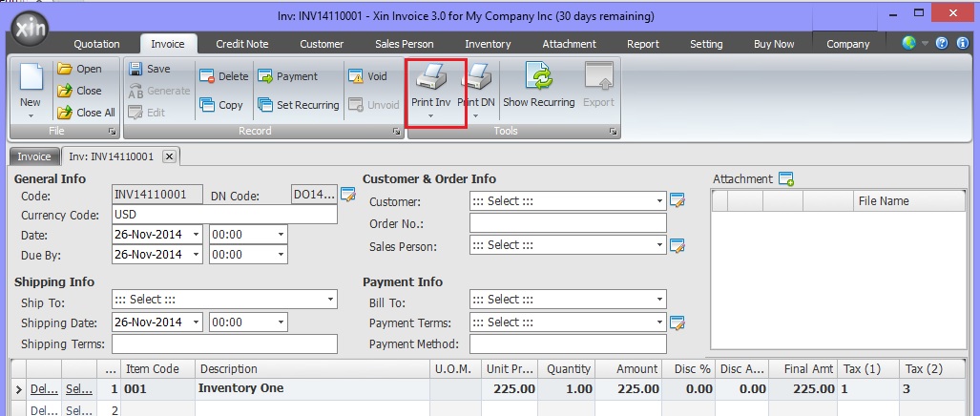Expand the Record group dialog launcher
This screenshot has height=416, width=980.
[x=396, y=131]
